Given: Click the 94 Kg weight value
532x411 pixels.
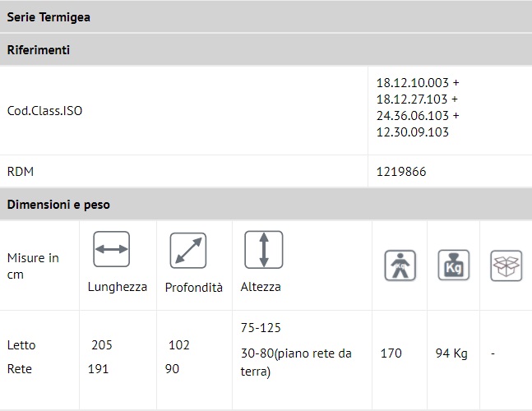Looking at the screenshot, I should tap(451, 353).
